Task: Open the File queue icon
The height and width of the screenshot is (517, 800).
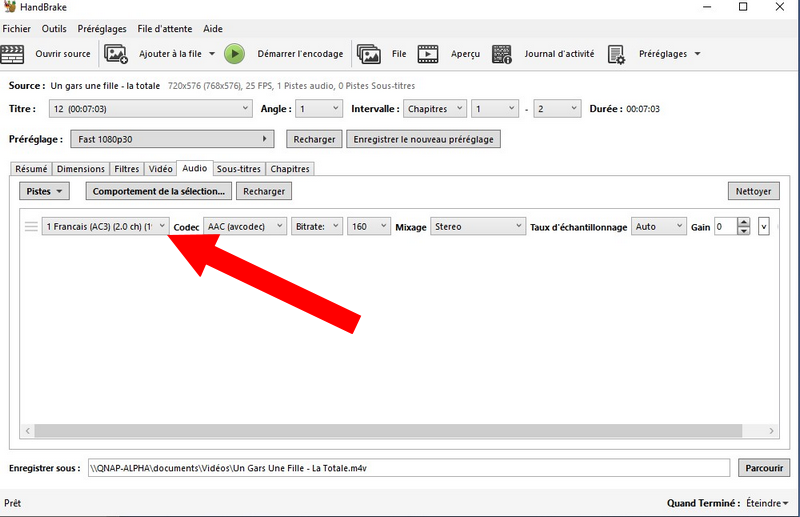Action: point(369,54)
